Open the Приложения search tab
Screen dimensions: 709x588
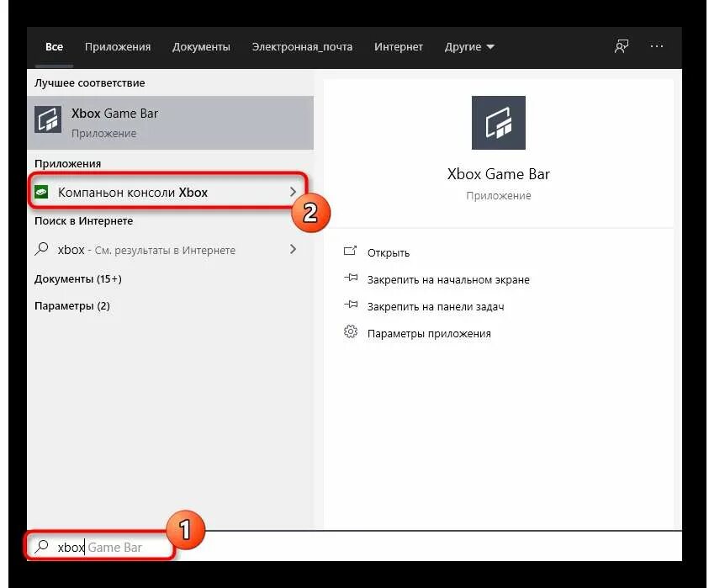tap(118, 46)
